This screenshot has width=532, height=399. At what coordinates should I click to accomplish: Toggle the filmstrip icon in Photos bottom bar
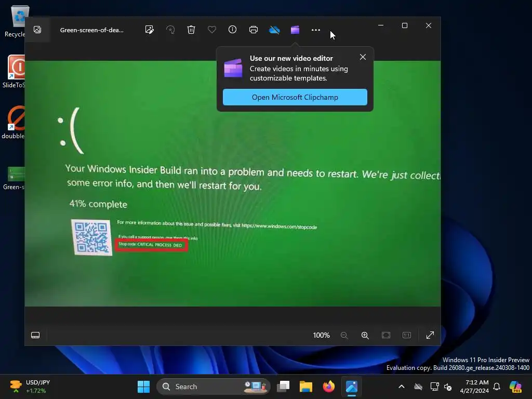[35, 335]
